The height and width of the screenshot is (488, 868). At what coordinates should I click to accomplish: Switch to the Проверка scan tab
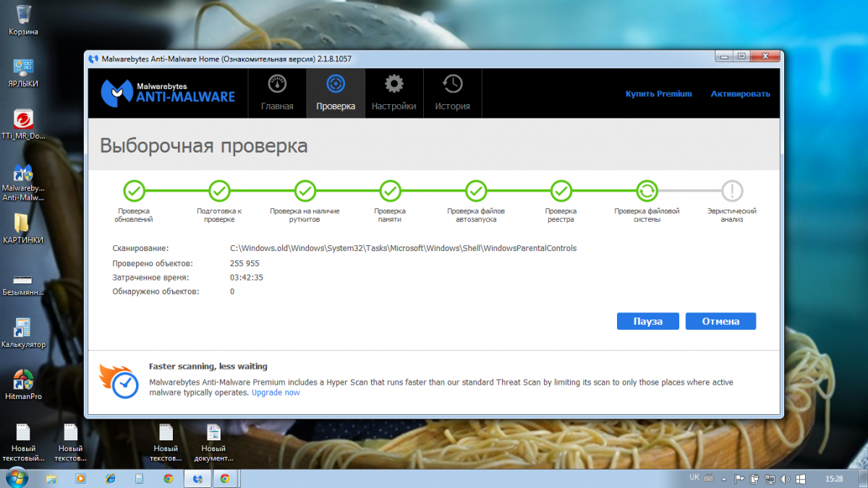pyautogui.click(x=336, y=93)
